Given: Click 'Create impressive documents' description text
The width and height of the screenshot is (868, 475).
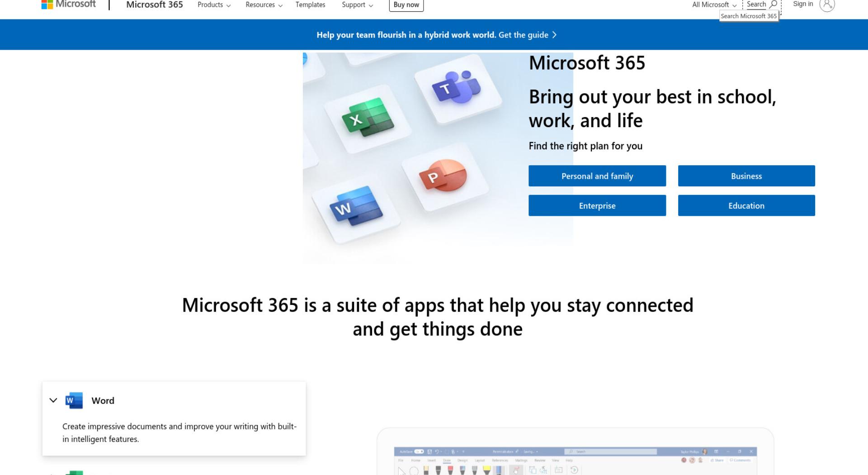Looking at the screenshot, I should click(179, 432).
